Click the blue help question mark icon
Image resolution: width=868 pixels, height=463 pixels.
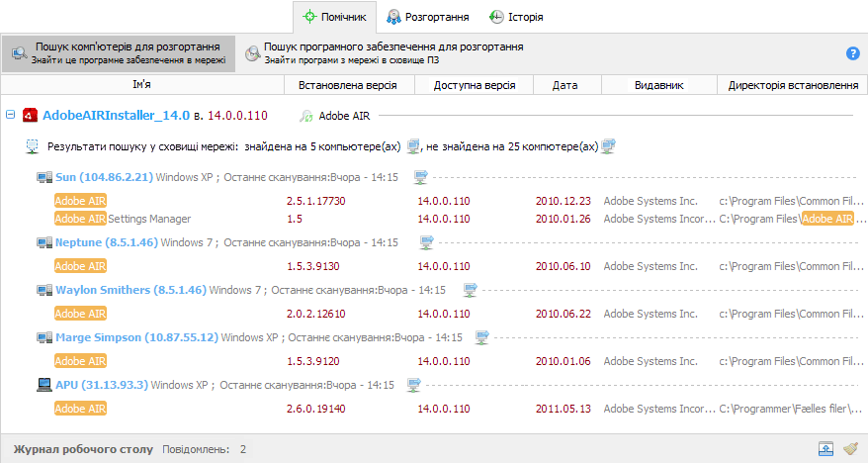(x=853, y=53)
